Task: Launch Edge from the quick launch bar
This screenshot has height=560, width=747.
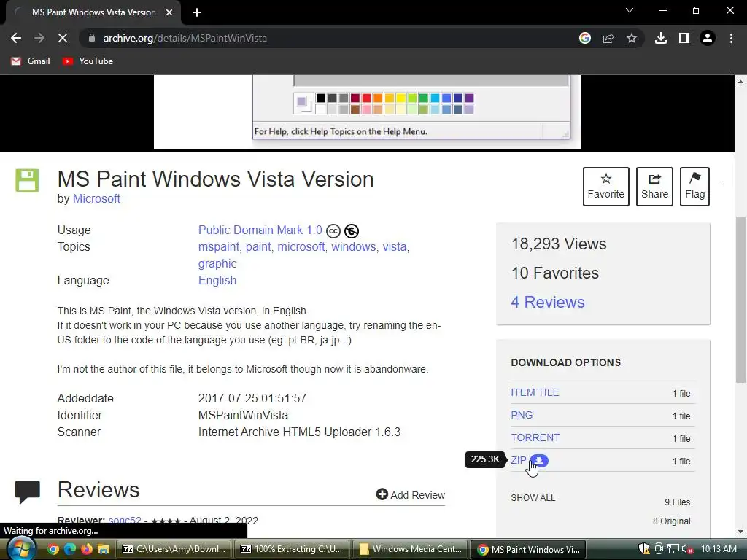Action: [x=70, y=549]
